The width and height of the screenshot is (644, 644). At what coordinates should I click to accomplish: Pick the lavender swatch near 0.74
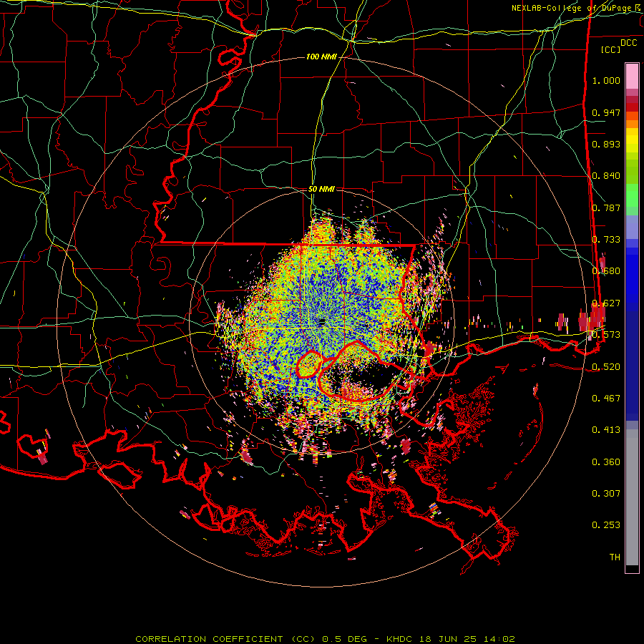632,228
